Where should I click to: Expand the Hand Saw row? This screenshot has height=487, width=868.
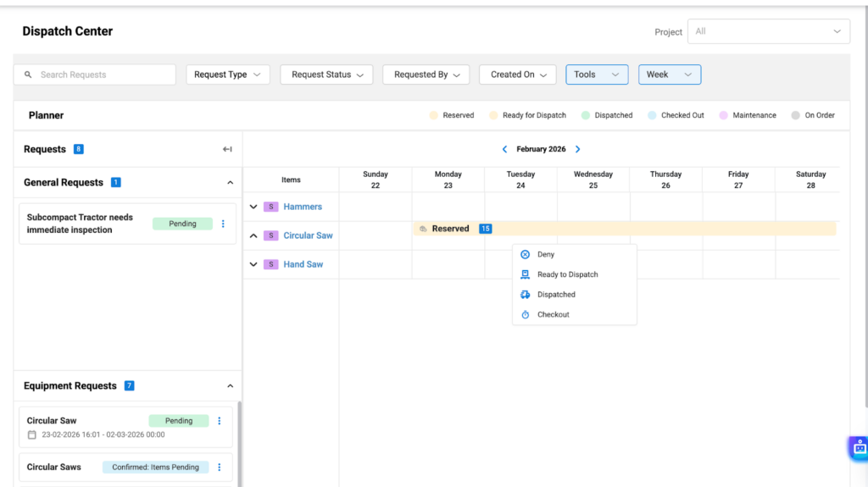click(x=253, y=264)
